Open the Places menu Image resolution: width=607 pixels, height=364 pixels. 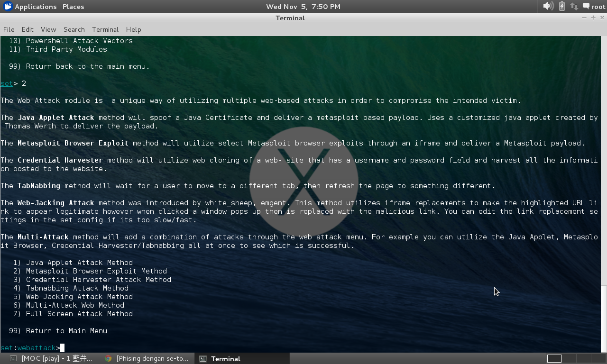(73, 7)
